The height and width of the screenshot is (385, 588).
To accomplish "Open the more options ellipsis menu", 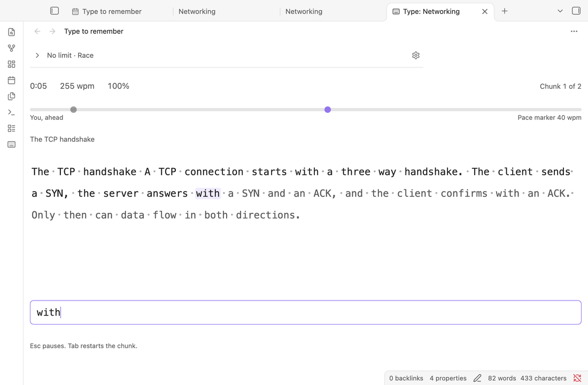I will click(574, 31).
